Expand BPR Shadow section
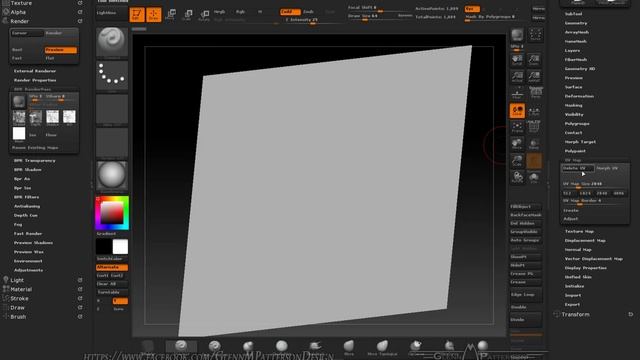This screenshot has width=640, height=360. tap(27, 170)
